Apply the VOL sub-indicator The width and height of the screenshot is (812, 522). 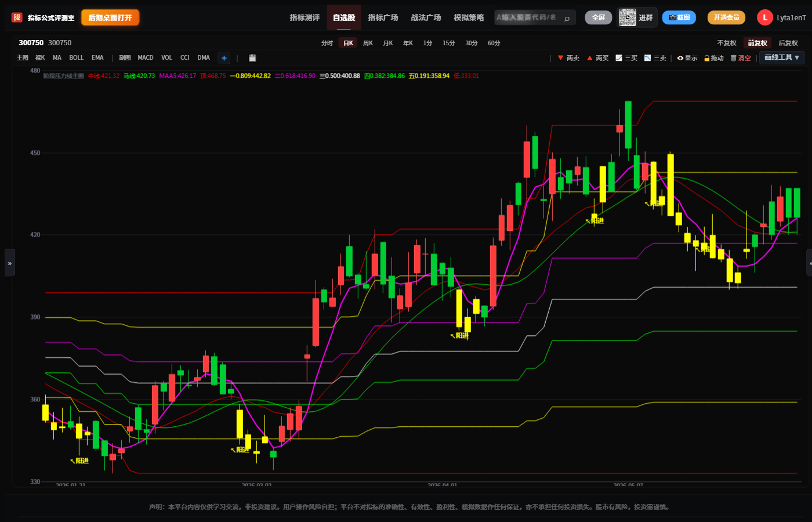(166, 58)
